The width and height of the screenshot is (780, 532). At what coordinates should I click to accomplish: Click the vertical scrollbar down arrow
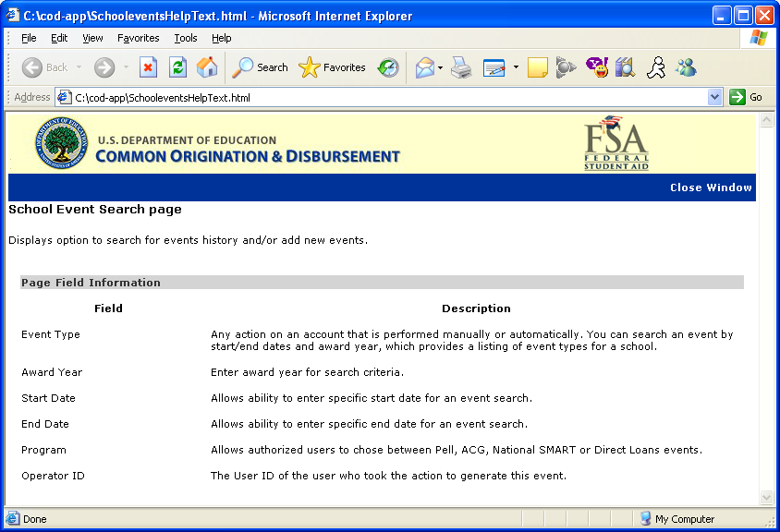(766, 498)
